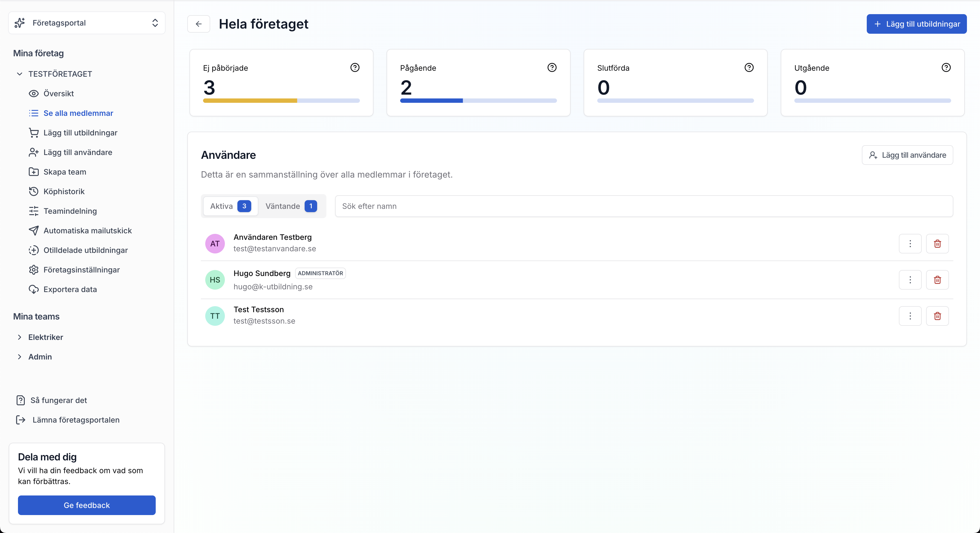
Task: Open three-dot menu for Hugo Sundberg
Action: pyautogui.click(x=910, y=280)
